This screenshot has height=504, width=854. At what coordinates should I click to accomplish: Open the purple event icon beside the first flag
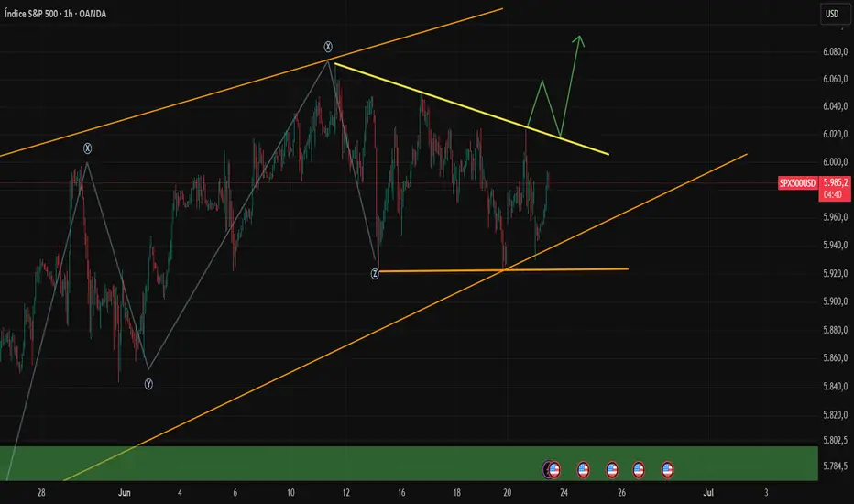[x=546, y=469]
